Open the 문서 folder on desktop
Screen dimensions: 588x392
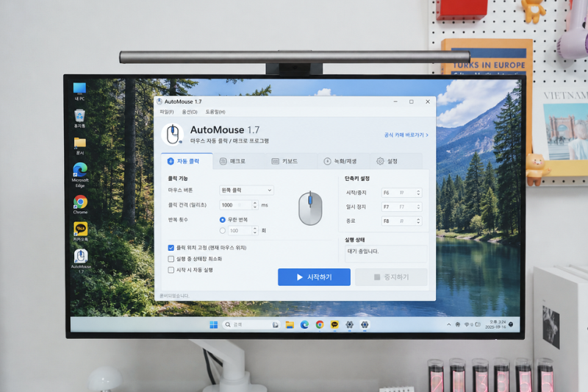[x=80, y=146]
